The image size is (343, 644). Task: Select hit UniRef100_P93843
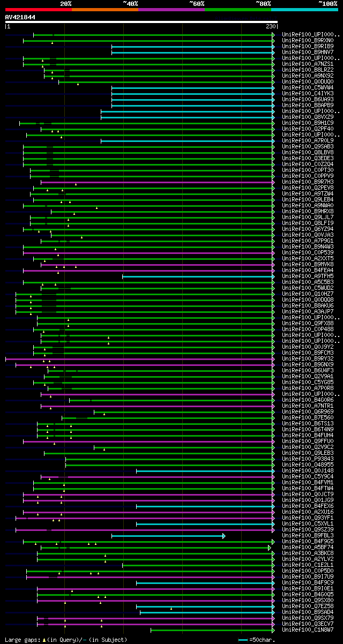click(308, 459)
